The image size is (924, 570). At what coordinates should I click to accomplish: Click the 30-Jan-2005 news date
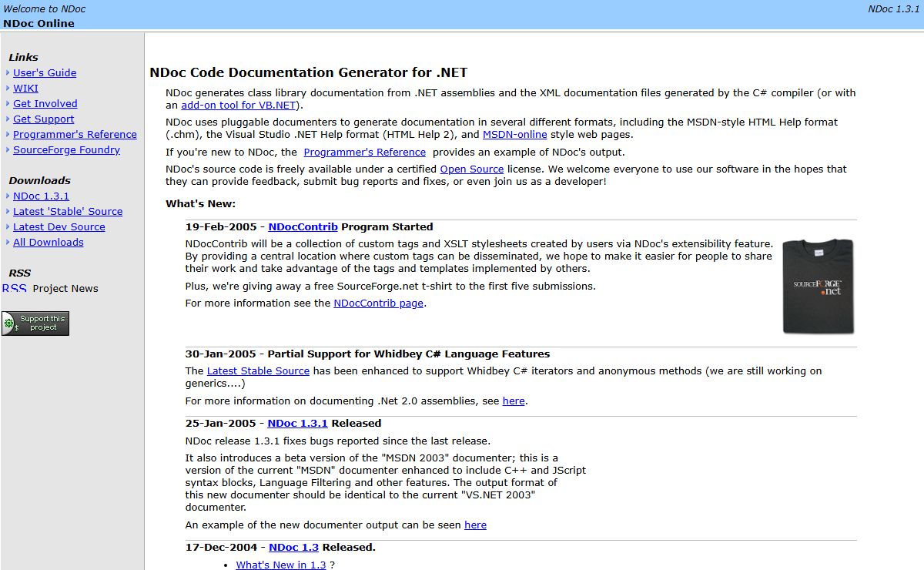[x=221, y=354]
